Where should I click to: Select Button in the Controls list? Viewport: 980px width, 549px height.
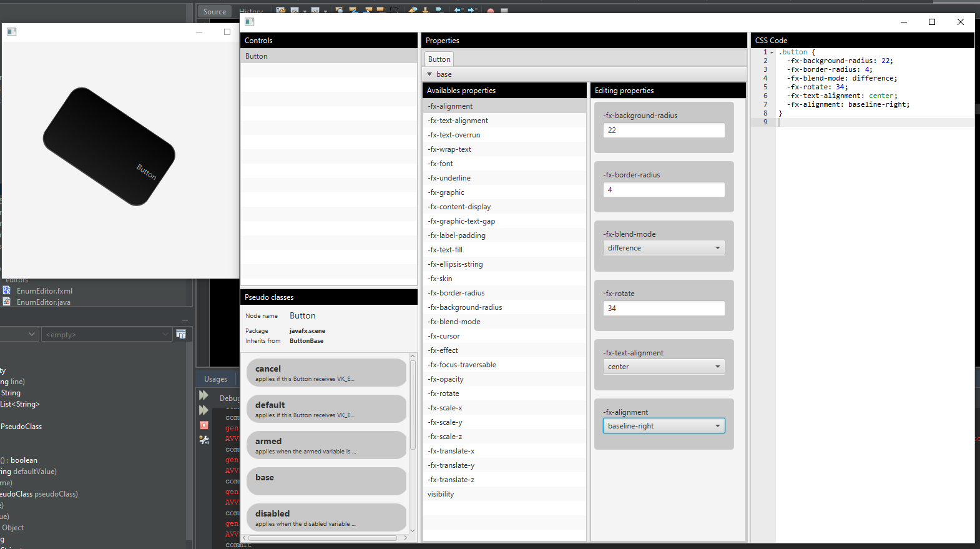tap(329, 56)
